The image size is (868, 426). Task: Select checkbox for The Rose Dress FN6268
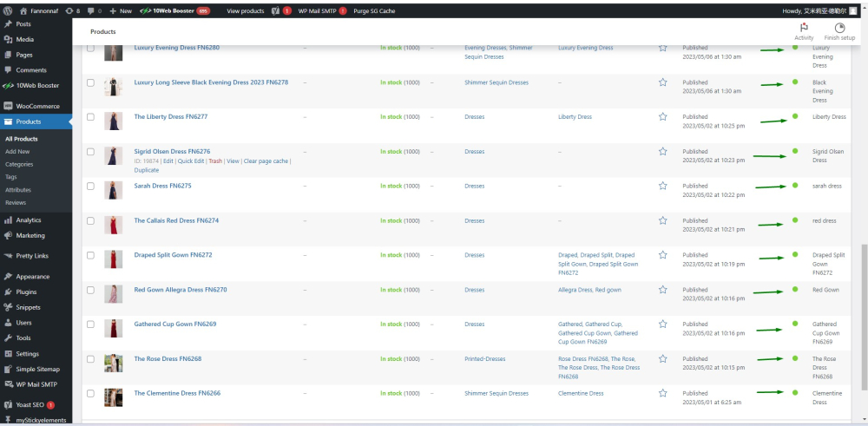click(90, 359)
